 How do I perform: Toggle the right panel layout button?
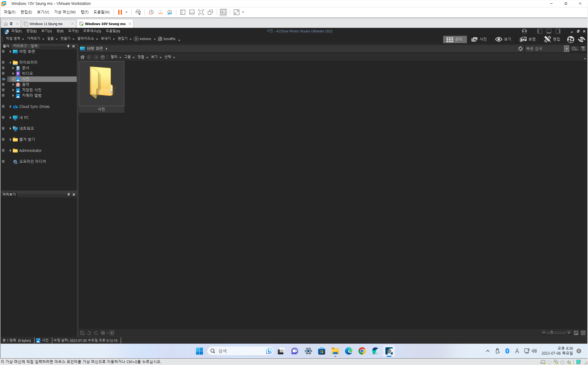[558, 31]
